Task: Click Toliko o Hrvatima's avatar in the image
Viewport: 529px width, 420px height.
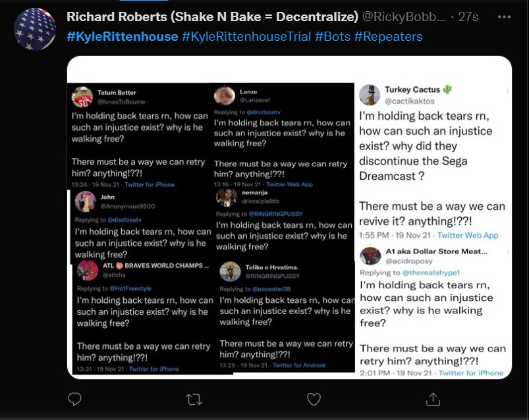Action: click(230, 271)
